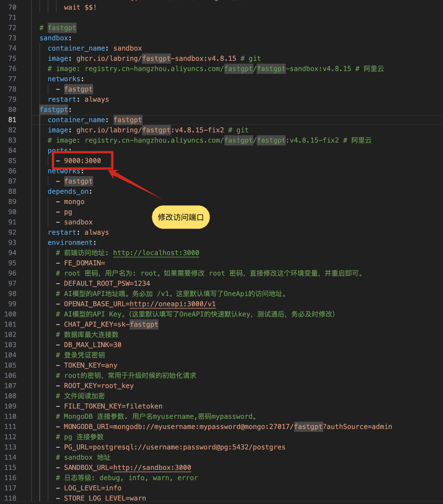Click '# fastgpt' comment on line 72
This screenshot has width=443, height=504.
[58, 28]
